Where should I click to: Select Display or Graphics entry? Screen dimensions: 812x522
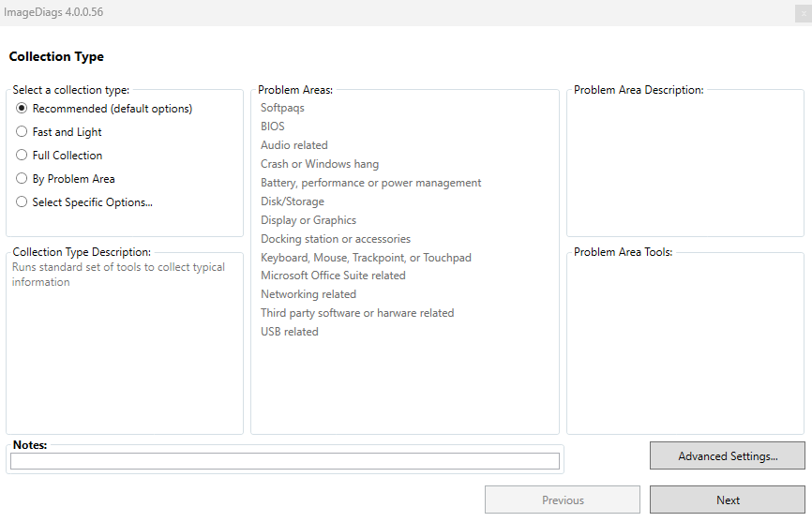(308, 220)
